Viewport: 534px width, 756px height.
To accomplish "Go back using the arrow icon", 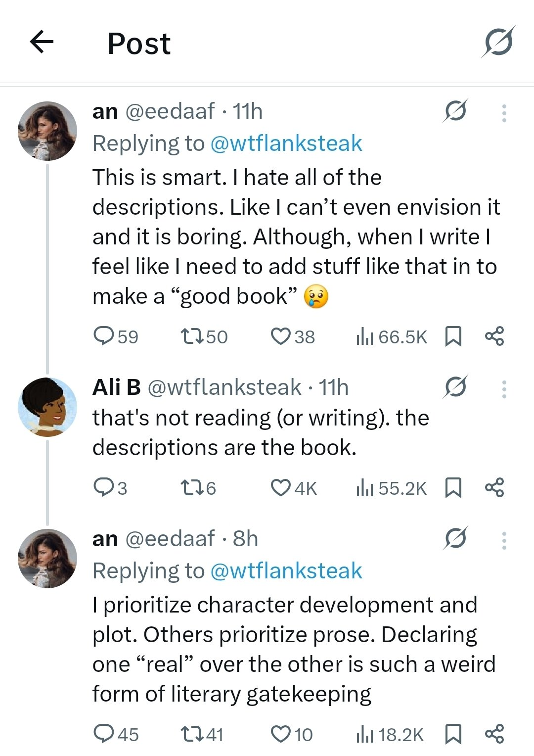I will pos(42,42).
